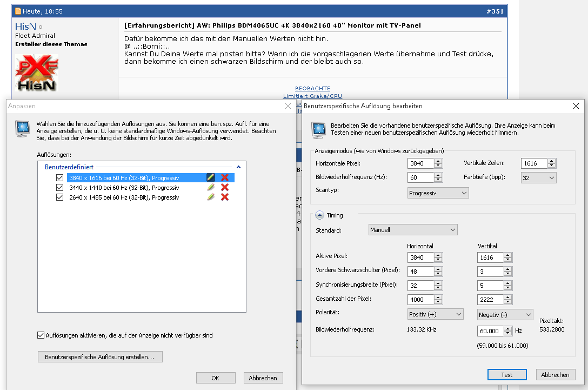Image resolution: width=588 pixels, height=390 pixels.
Task: Click horizontal Aktive Pixel field 3840
Action: 421,257
